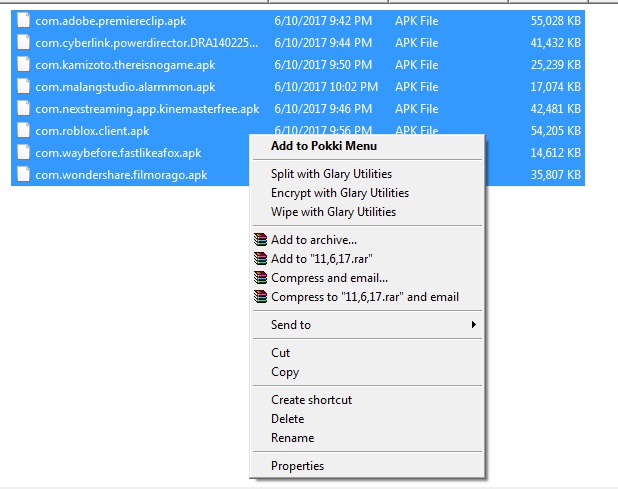Click the file icon of com.adobe.premiereclip.apk

(x=24, y=20)
